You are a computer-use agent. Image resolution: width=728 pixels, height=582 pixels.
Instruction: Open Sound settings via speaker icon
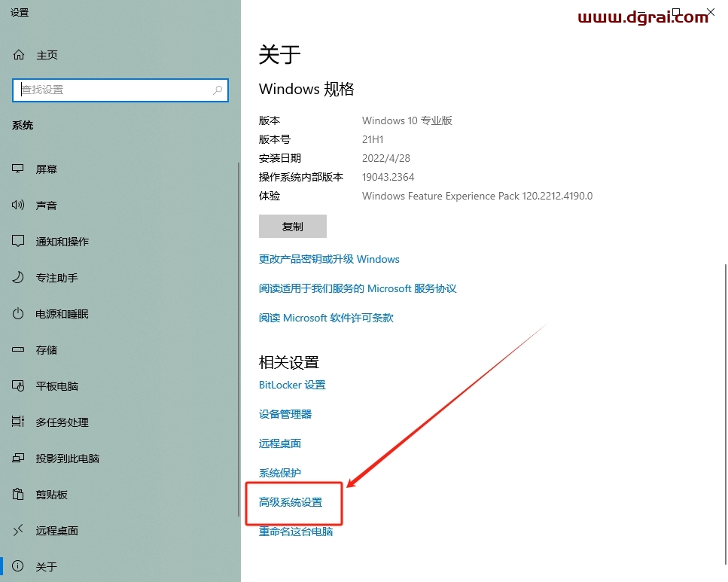(19, 206)
